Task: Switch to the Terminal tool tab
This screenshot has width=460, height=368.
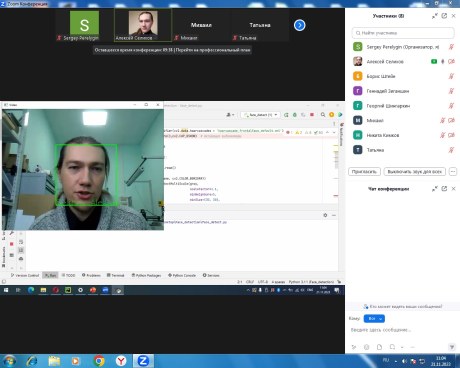Action: tap(115, 275)
